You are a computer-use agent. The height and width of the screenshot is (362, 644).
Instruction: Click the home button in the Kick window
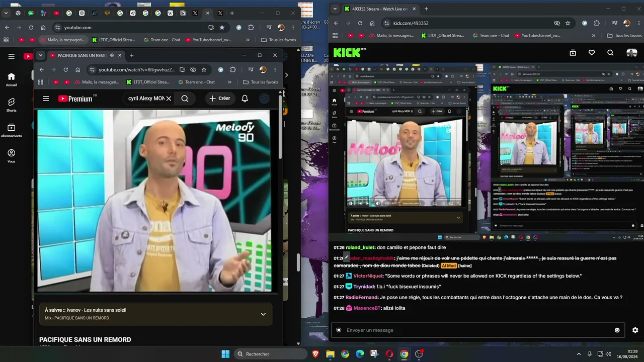coord(372,23)
